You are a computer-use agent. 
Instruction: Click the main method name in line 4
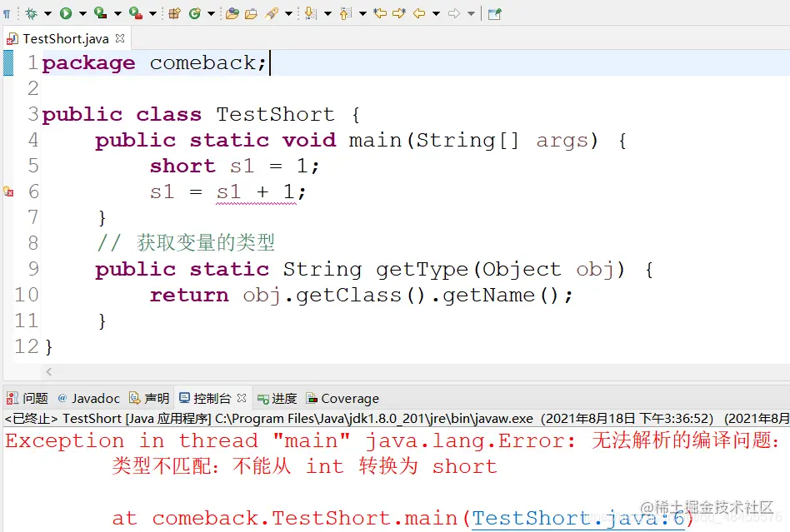(x=375, y=140)
